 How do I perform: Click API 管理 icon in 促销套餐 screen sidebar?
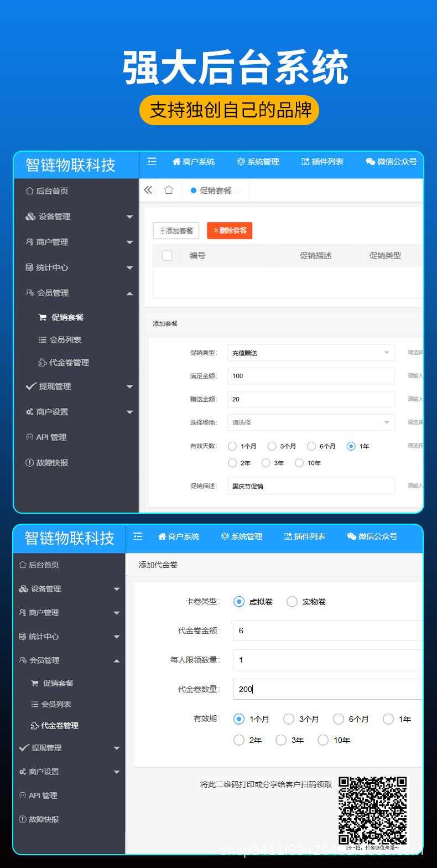tap(29, 437)
